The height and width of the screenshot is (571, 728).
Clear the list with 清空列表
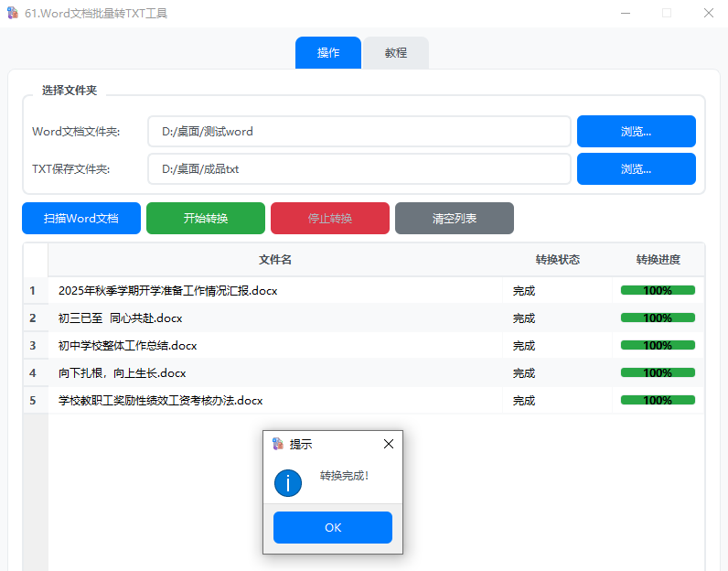455,219
